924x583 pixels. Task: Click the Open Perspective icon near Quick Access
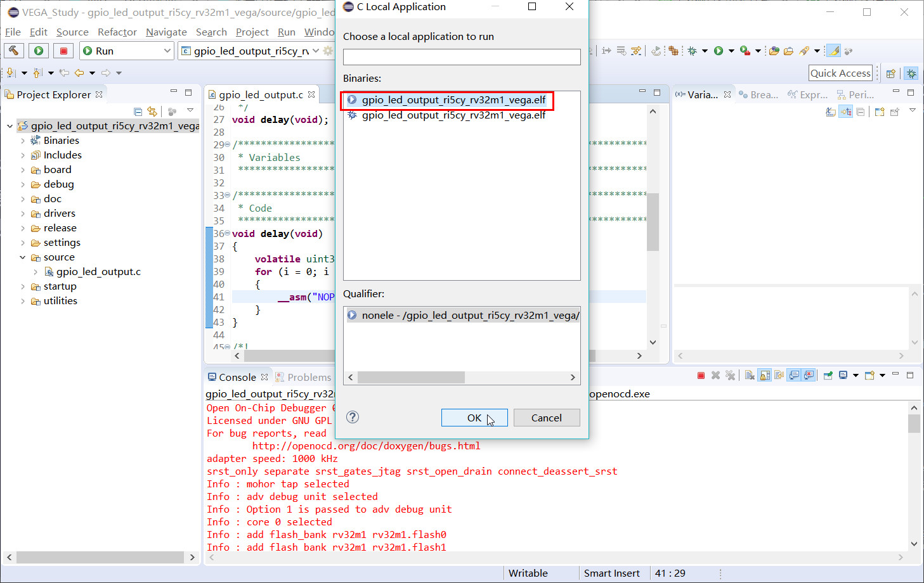point(890,74)
